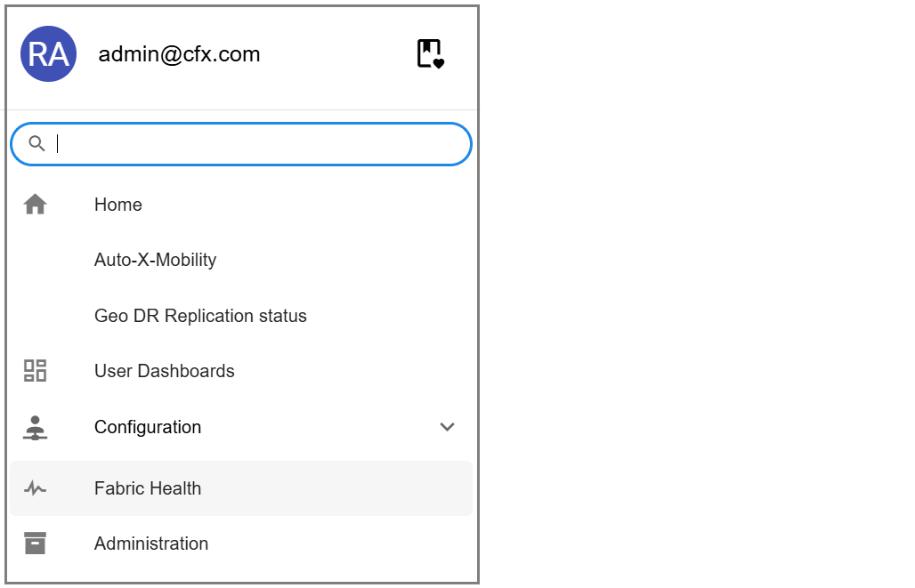Focus the menu search input field
Image resolution: width=915 pixels, height=588 pixels.
click(258, 144)
